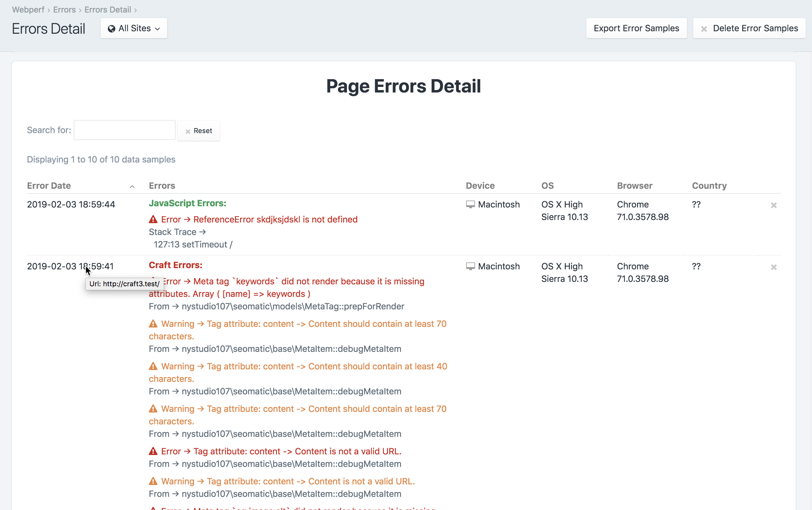
Task: Click the chevron next to All Sites label
Action: (x=157, y=29)
